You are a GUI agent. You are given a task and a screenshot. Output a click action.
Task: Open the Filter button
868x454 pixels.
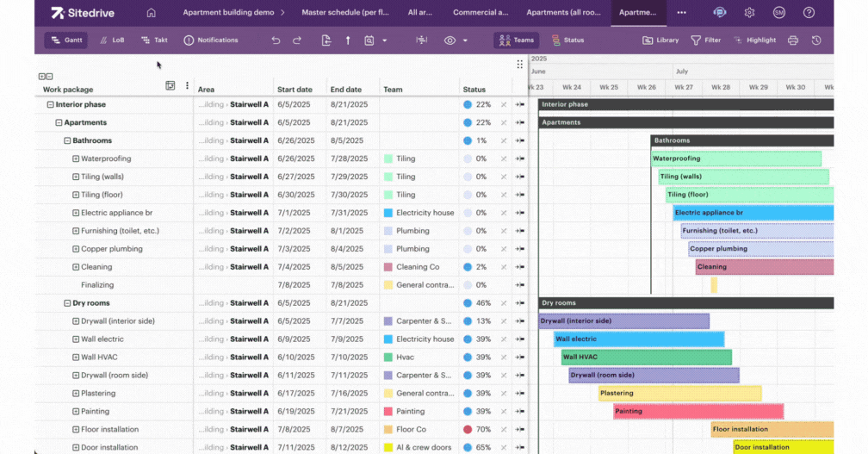click(705, 40)
